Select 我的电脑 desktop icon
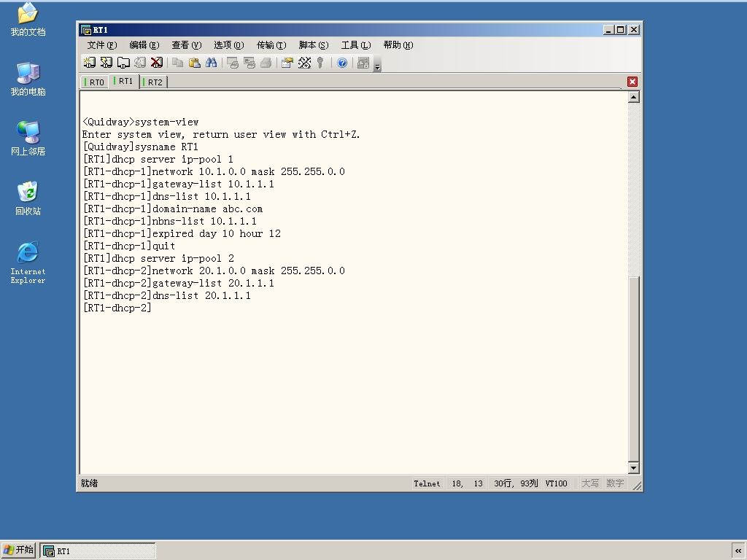This screenshot has height=560, width=747. click(28, 79)
